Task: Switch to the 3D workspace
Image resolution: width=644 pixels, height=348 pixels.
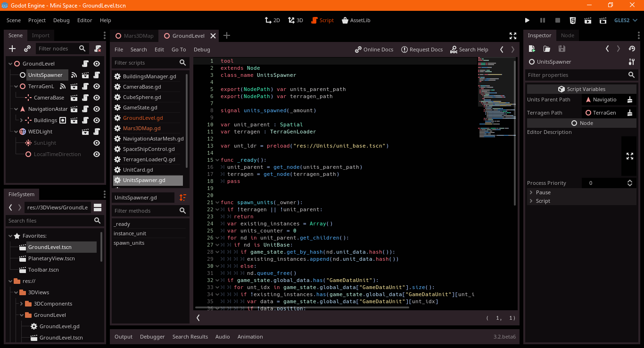Action: 295,20
